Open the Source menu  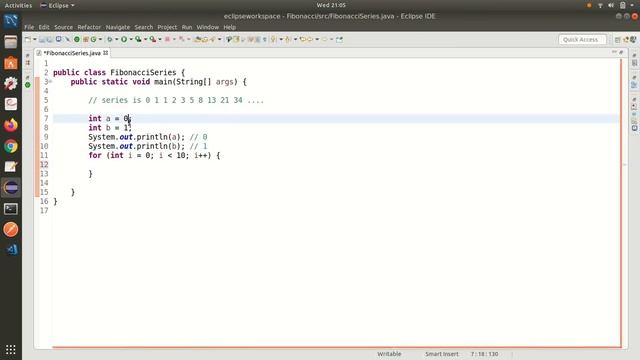(63, 27)
